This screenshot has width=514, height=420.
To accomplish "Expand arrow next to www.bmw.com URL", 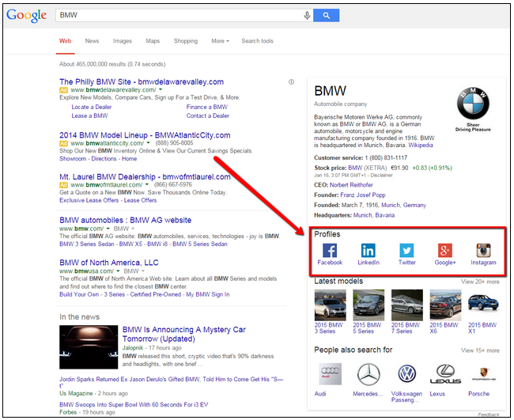I will 108,229.
